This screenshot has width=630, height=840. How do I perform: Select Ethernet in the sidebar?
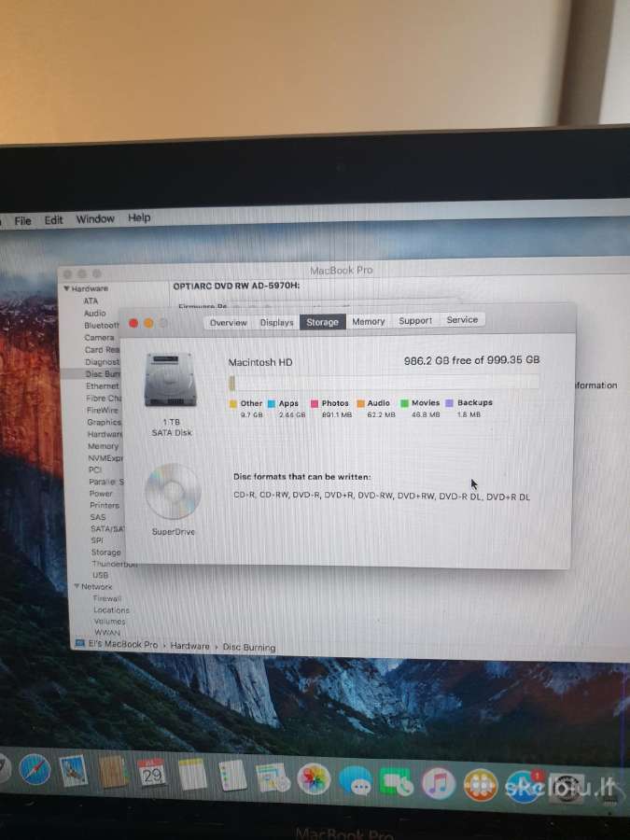click(x=103, y=385)
